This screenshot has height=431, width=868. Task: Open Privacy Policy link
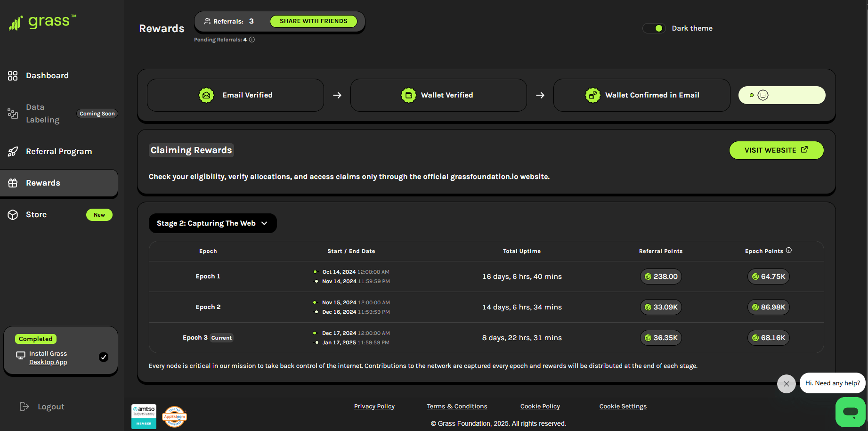point(374,407)
